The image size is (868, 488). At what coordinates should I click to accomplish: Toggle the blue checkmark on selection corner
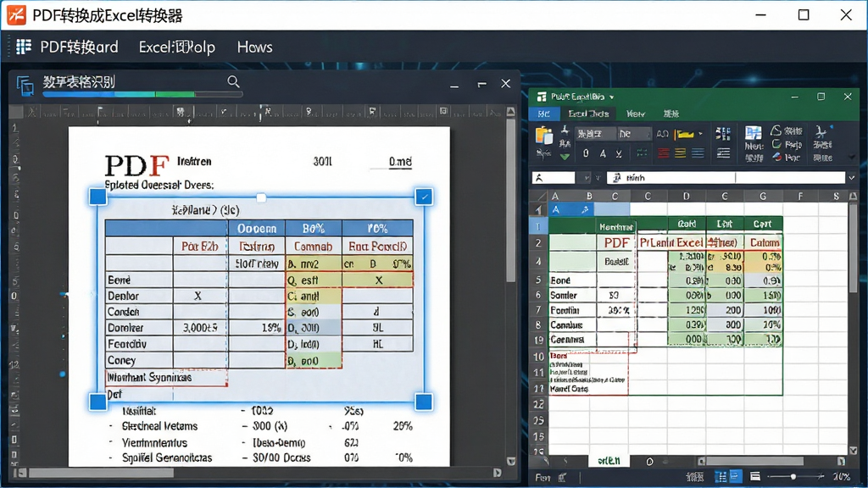point(424,197)
